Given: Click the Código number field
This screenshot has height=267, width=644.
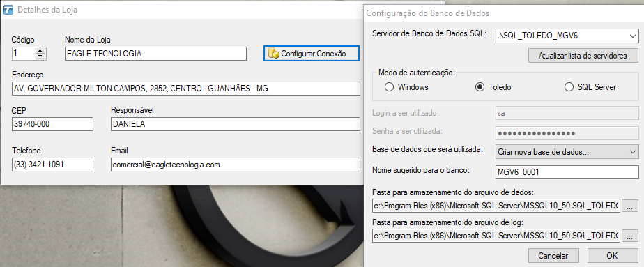Looking at the screenshot, I should click(24, 54).
